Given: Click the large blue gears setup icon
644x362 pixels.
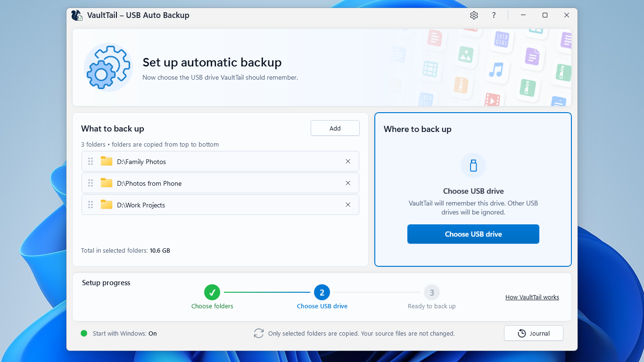Looking at the screenshot, I should point(108,67).
